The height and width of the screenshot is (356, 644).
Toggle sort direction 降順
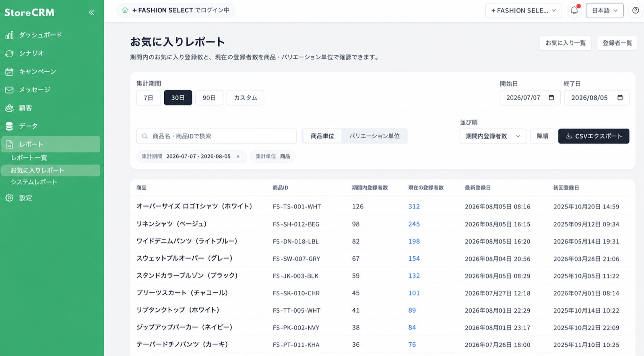[543, 136]
